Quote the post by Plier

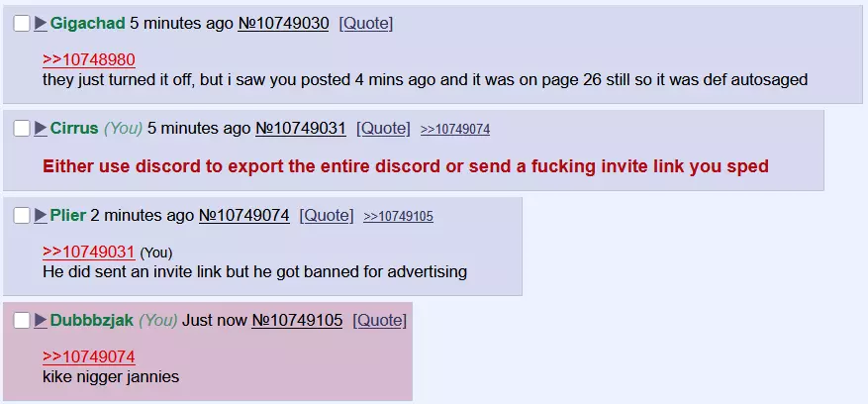(326, 215)
